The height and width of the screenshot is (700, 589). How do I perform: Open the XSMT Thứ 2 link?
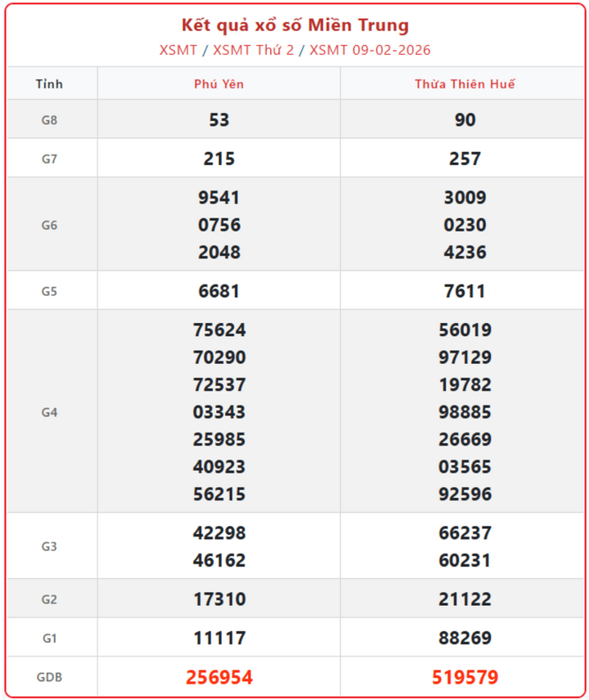255,50
